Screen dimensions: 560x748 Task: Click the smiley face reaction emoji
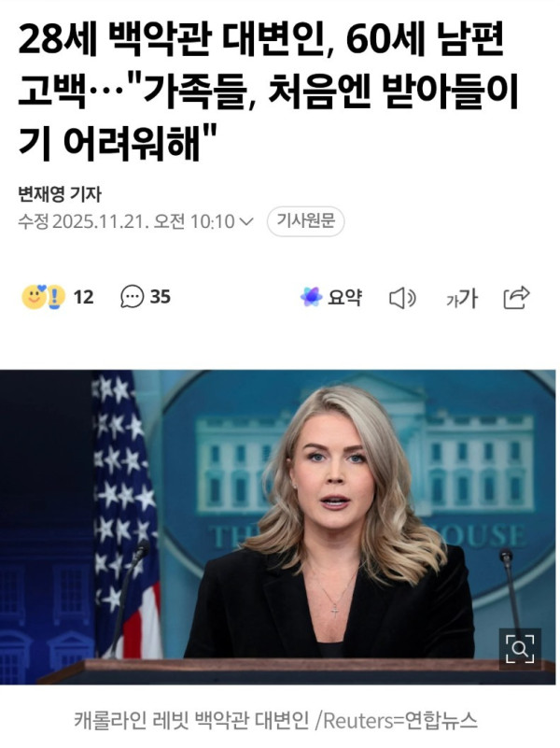34,297
